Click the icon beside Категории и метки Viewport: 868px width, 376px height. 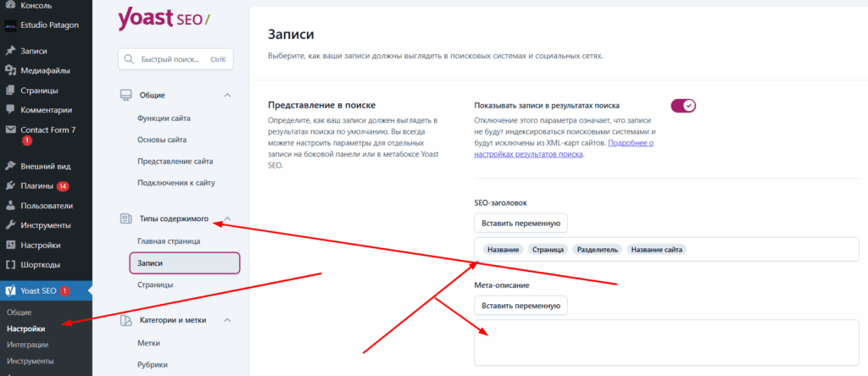126,320
